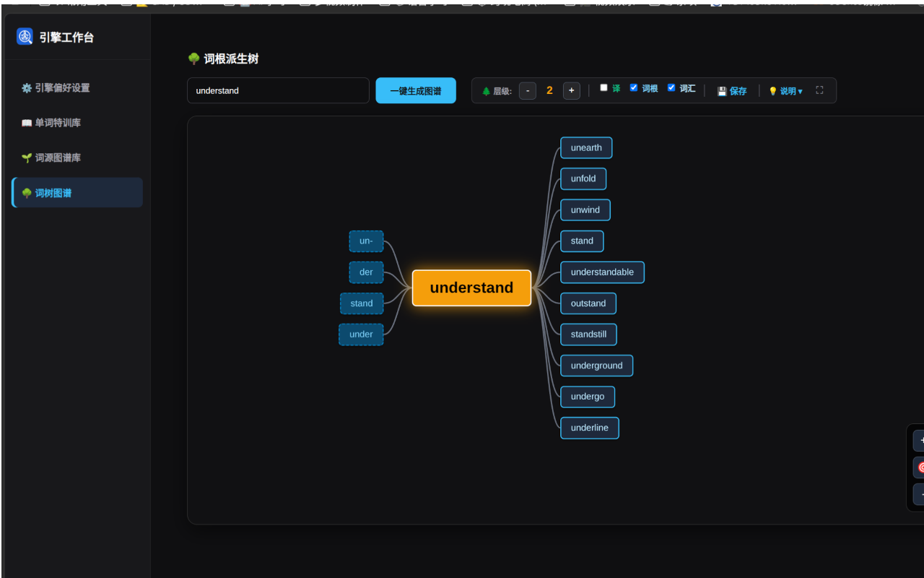Recenter the graph with the target icon
The width and height of the screenshot is (924, 578).
click(x=920, y=467)
